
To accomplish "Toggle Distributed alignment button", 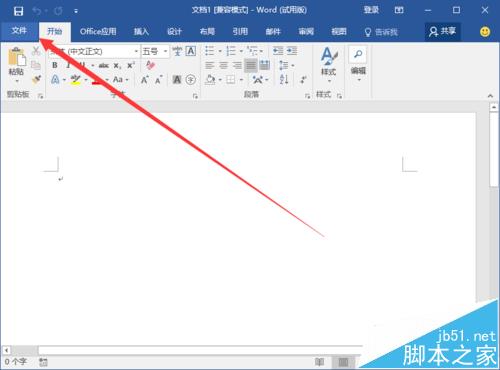I will (x=265, y=65).
